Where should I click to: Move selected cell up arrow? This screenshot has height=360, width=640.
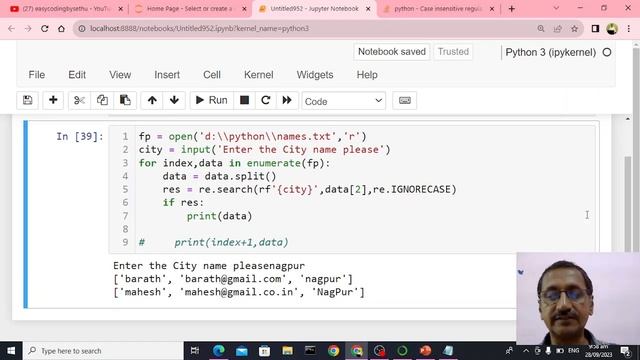click(x=152, y=100)
